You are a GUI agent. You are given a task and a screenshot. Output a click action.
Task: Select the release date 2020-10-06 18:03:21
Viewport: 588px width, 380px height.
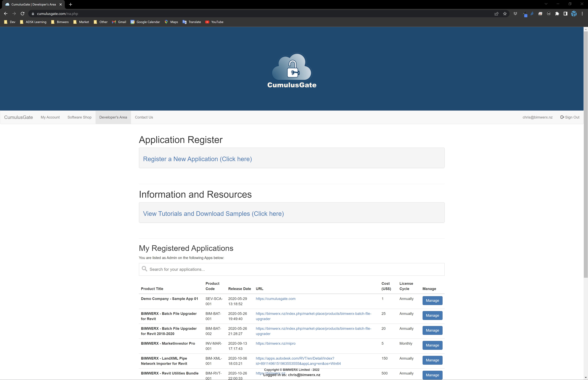click(238, 361)
